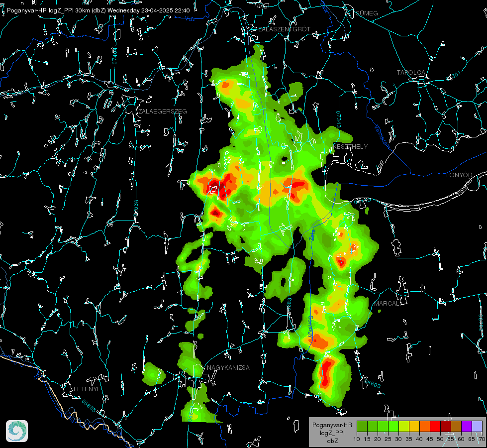The width and height of the screenshot is (487, 448).
Task: Click the legend value 70
Action: click(482, 439)
